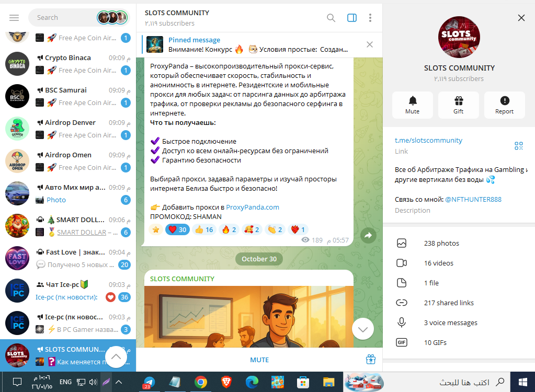Open Microsoft Edge from taskbar
The height and width of the screenshot is (392, 535).
coord(252,383)
